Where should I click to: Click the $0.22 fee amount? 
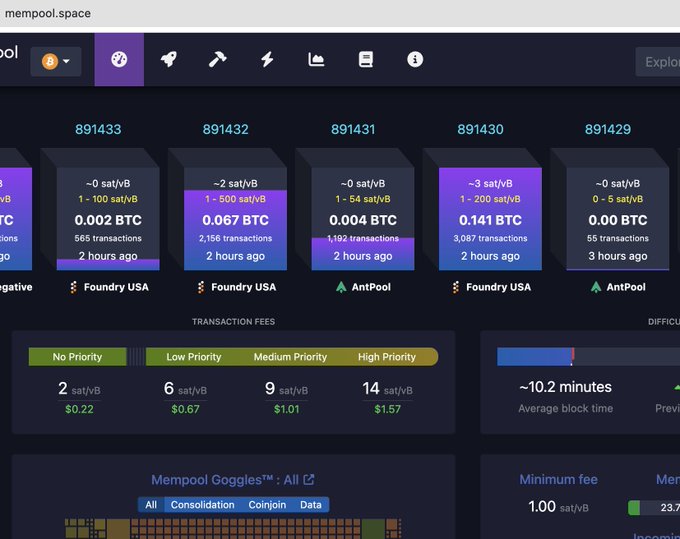click(x=79, y=409)
